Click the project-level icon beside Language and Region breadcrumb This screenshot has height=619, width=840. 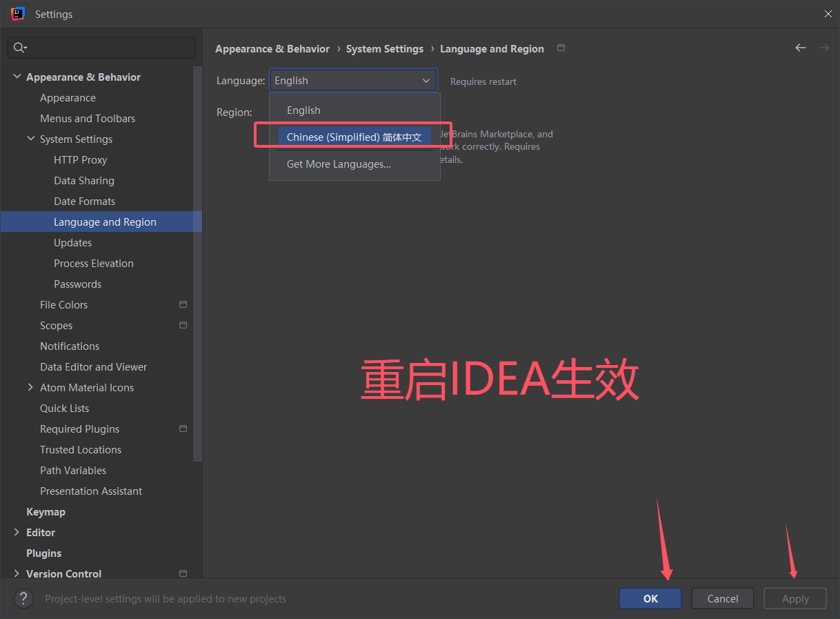point(561,48)
